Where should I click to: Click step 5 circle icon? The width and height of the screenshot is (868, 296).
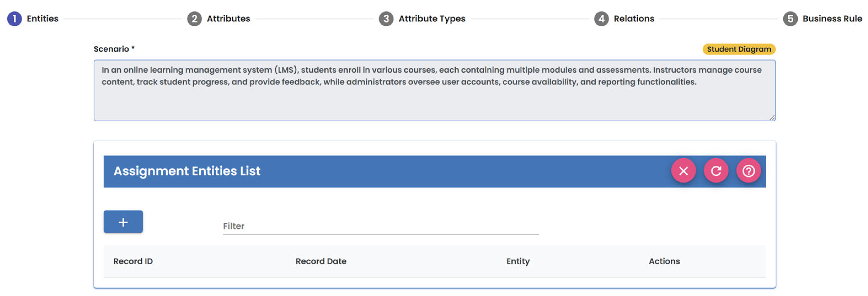(x=790, y=19)
